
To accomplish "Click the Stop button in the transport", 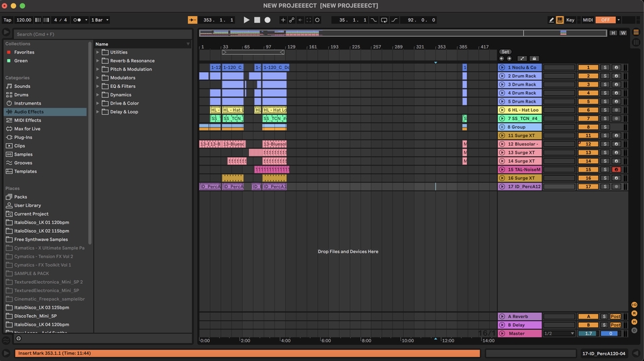I will point(257,20).
